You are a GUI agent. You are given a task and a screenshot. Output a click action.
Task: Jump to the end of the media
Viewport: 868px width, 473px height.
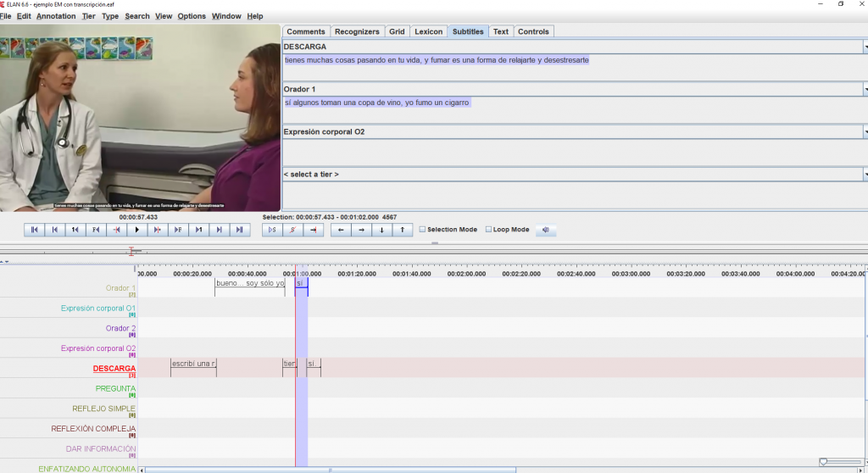(239, 230)
